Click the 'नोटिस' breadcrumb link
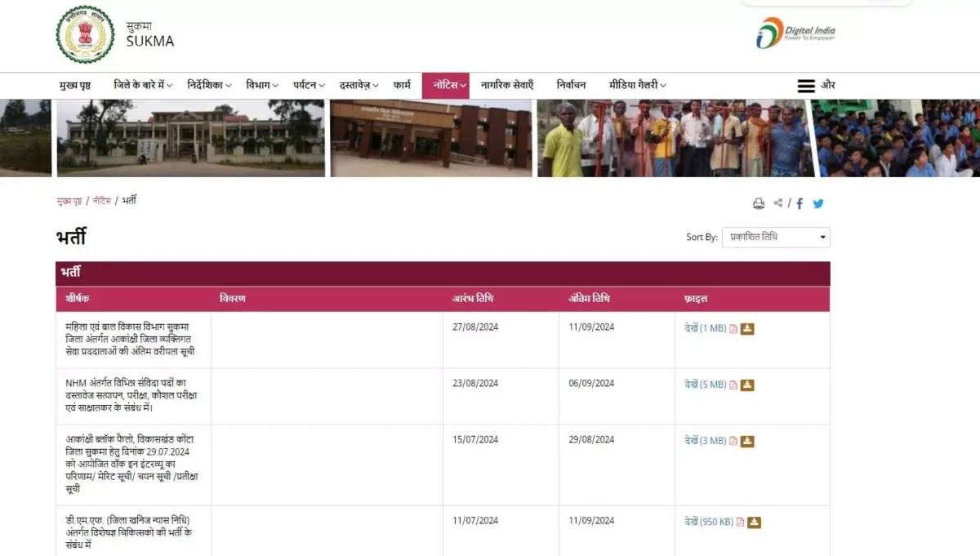This screenshot has height=556, width=980. [101, 201]
